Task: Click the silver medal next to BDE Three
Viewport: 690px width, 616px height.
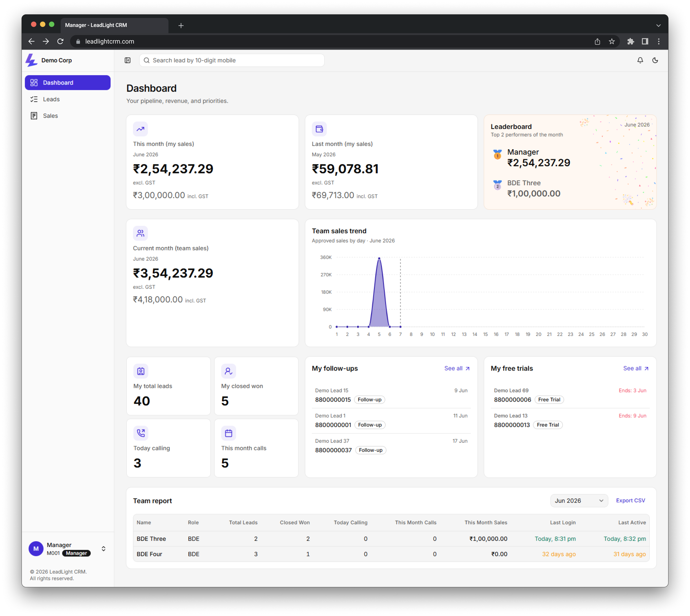Action: coord(497,185)
